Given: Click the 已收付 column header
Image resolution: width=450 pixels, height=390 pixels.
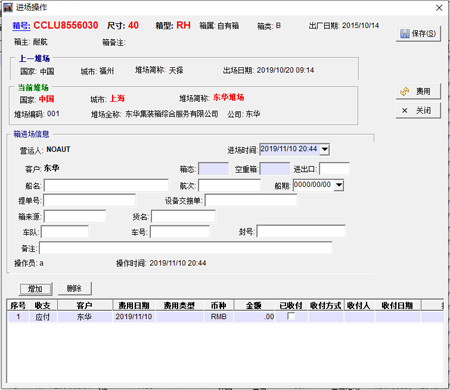Looking at the screenshot, I should [291, 305].
